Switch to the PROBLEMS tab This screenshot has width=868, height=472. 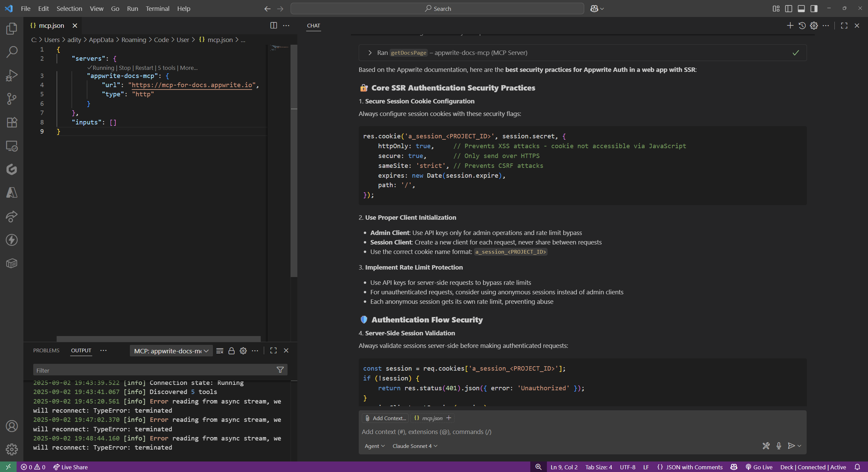(x=46, y=350)
